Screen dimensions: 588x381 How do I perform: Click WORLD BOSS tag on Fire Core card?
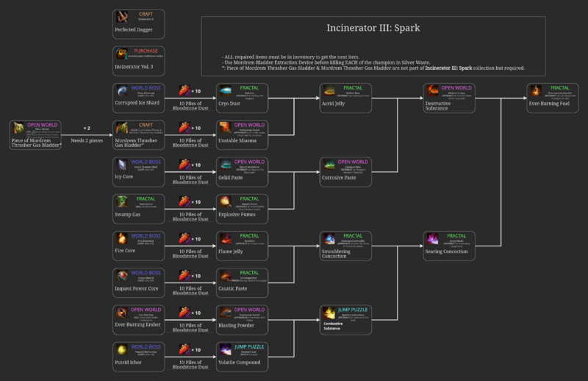click(x=146, y=235)
